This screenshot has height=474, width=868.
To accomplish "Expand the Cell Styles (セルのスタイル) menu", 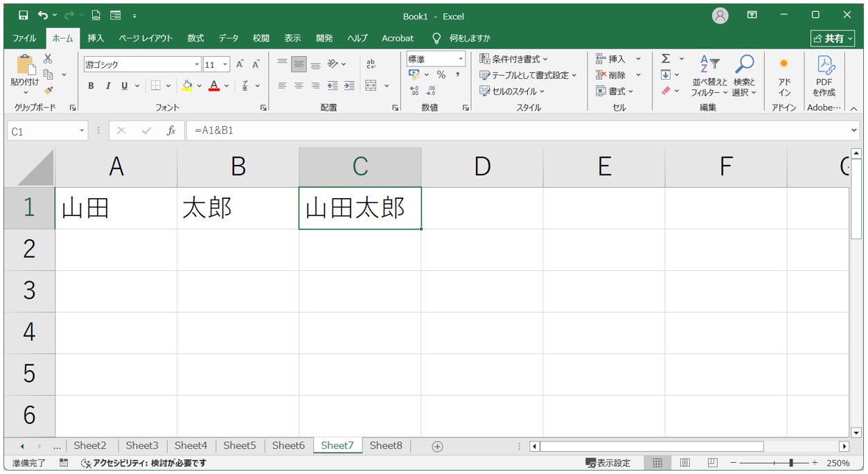I will [512, 91].
